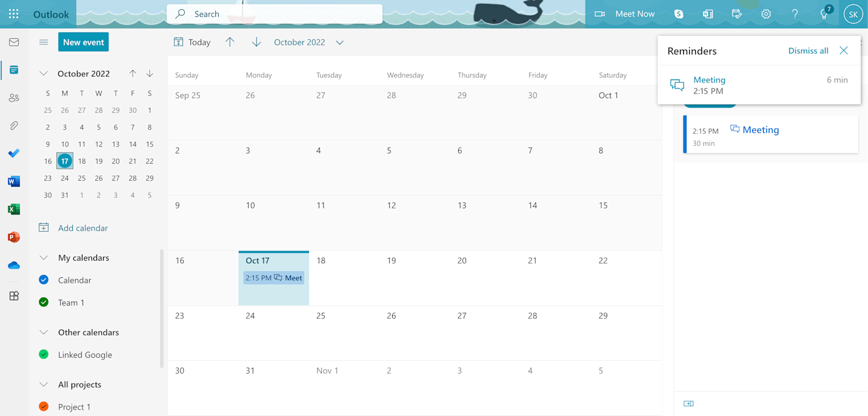
Task: Click mini calendar next month arrow
Action: [150, 73]
